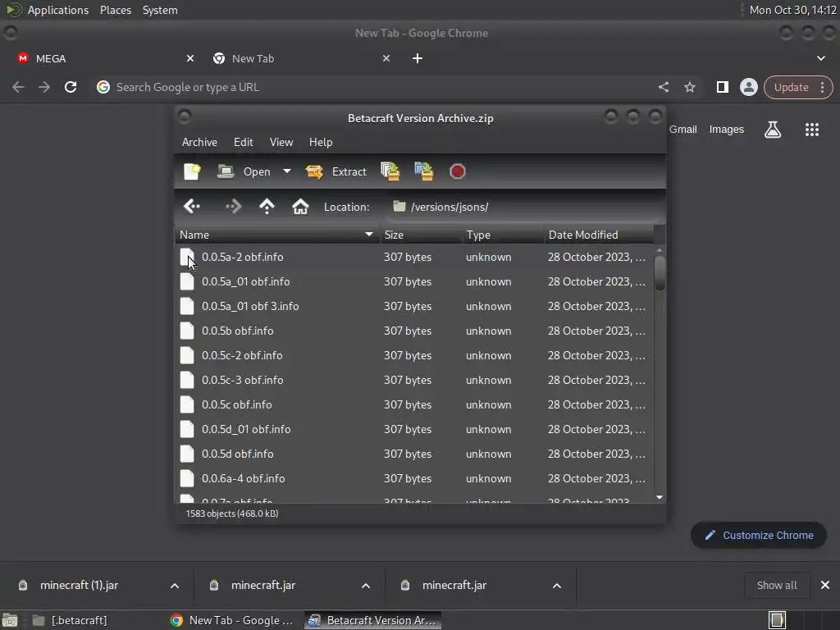
Task: Open Chrome profile avatar
Action: coord(748,87)
